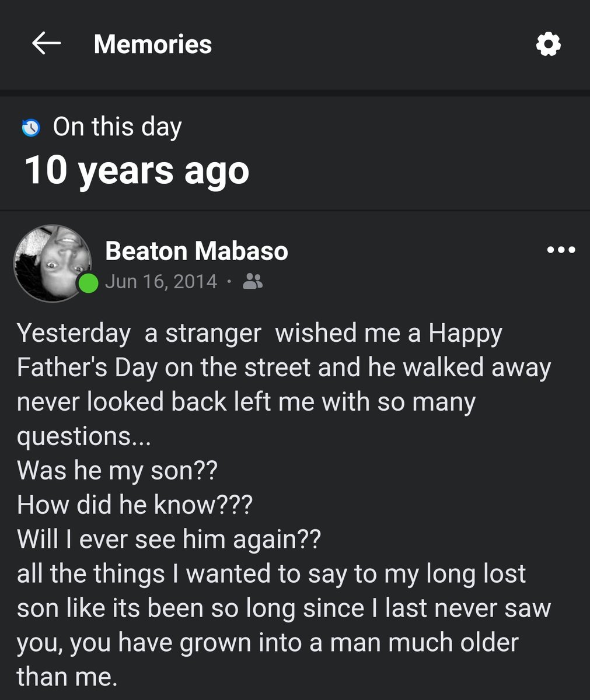Click the line "How did he know???"

coord(134,505)
